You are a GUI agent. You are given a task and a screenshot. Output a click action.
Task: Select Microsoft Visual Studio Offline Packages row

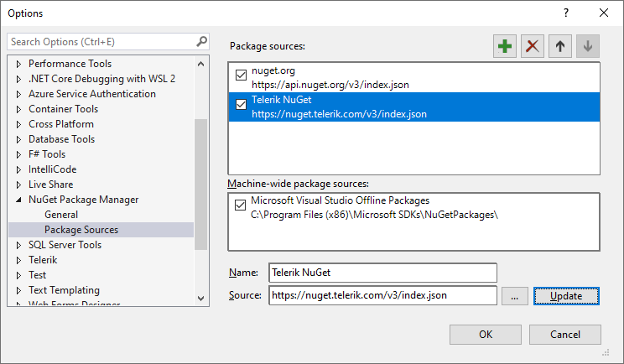(413, 208)
